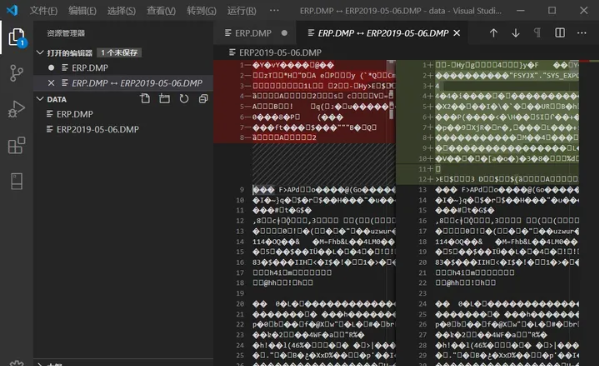
Task: Open the Run and Debug view
Action: click(x=16, y=109)
